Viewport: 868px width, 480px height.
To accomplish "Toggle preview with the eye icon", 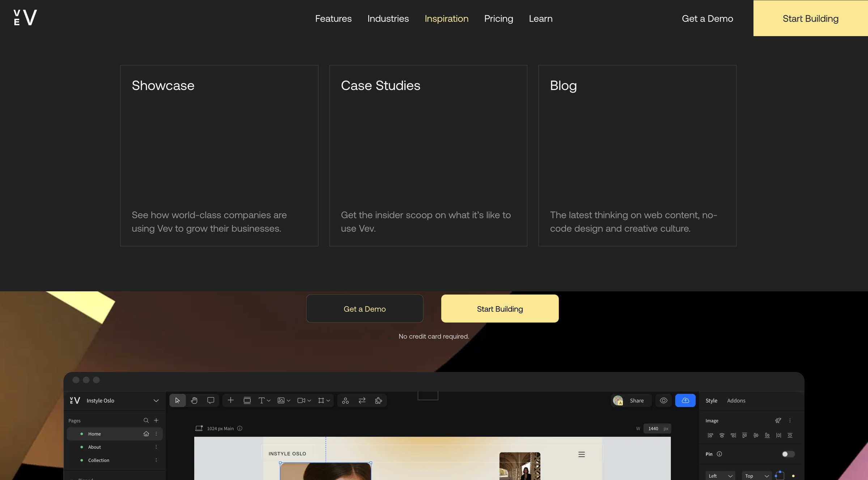I will (663, 400).
